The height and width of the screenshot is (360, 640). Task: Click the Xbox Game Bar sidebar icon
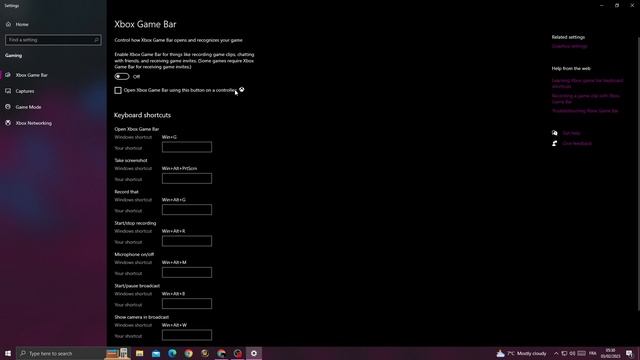coord(8,75)
